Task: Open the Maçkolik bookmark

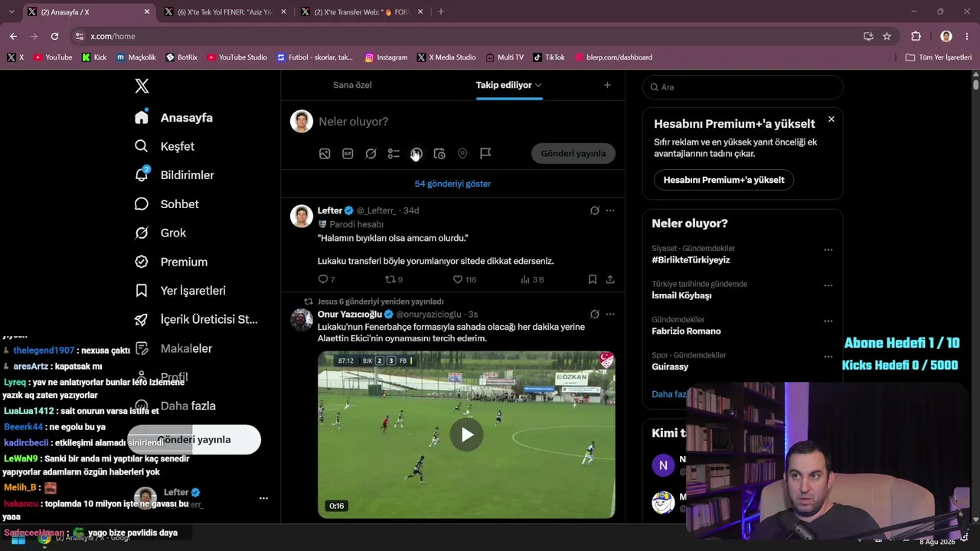Action: 136,57
